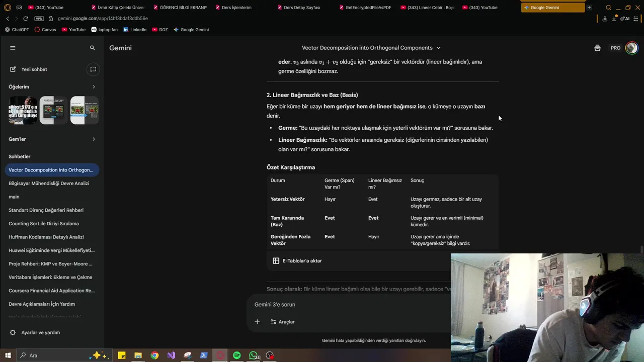
Task: Open the Canvas bookmark
Action: click(x=45, y=30)
